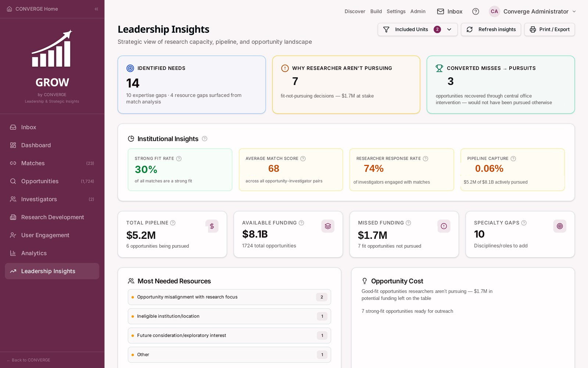Click the help icon beside Total Pipeline label
The image size is (588, 368).
173,223
